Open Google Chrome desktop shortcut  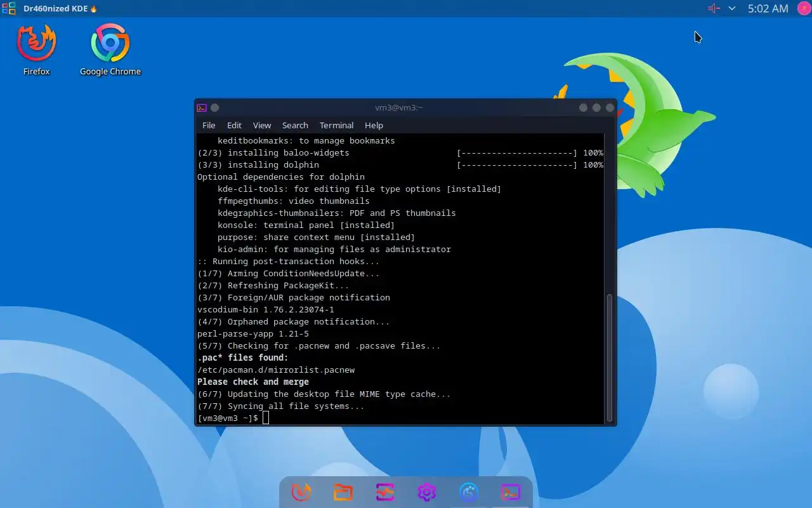tap(110, 50)
